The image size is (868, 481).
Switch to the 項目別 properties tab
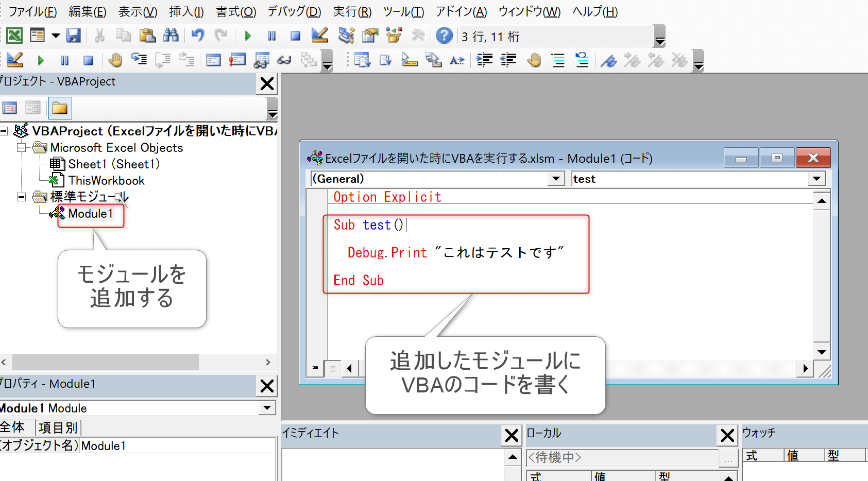(58, 427)
